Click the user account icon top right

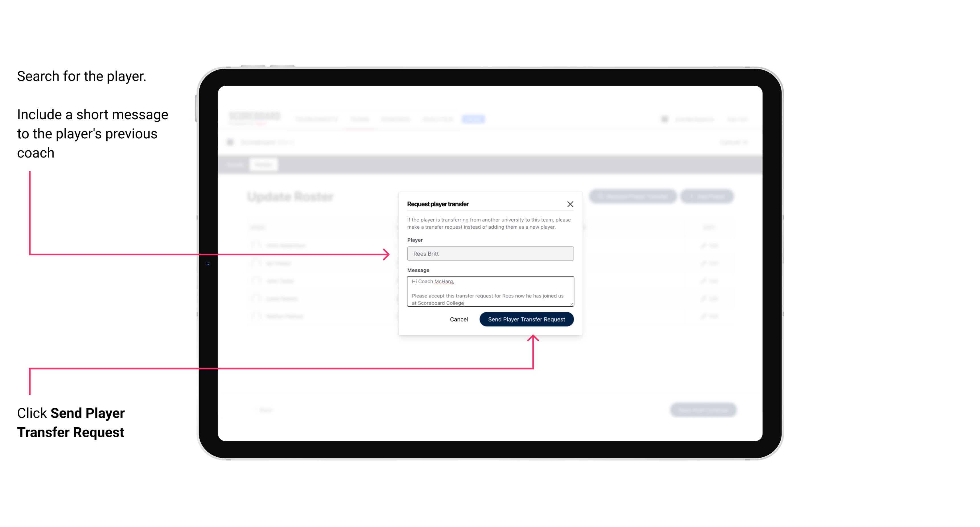tap(664, 119)
